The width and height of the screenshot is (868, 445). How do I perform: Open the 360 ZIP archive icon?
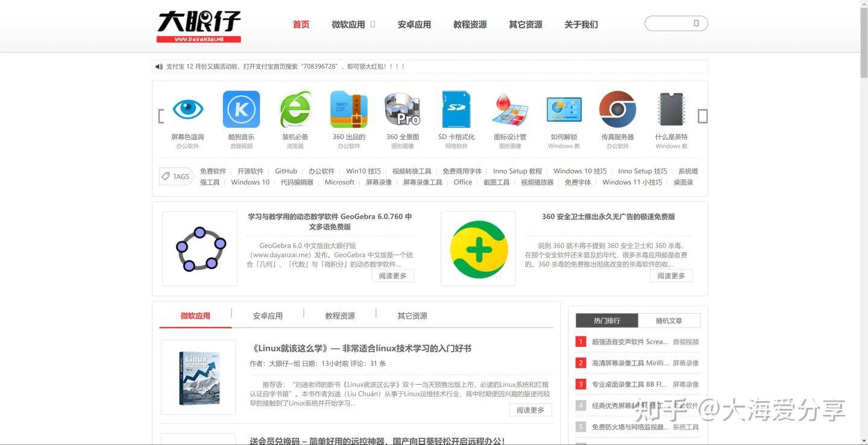(349, 109)
